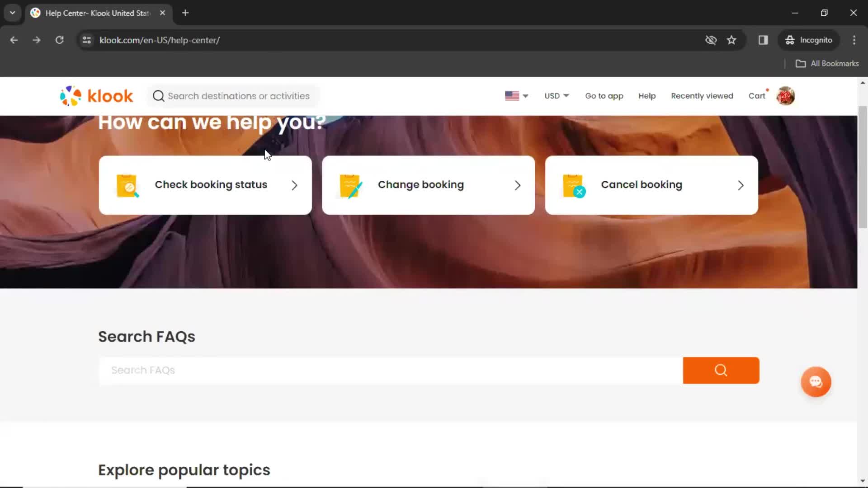Expand the US flag language dropdown
Image resolution: width=868 pixels, height=488 pixels.
click(x=516, y=95)
